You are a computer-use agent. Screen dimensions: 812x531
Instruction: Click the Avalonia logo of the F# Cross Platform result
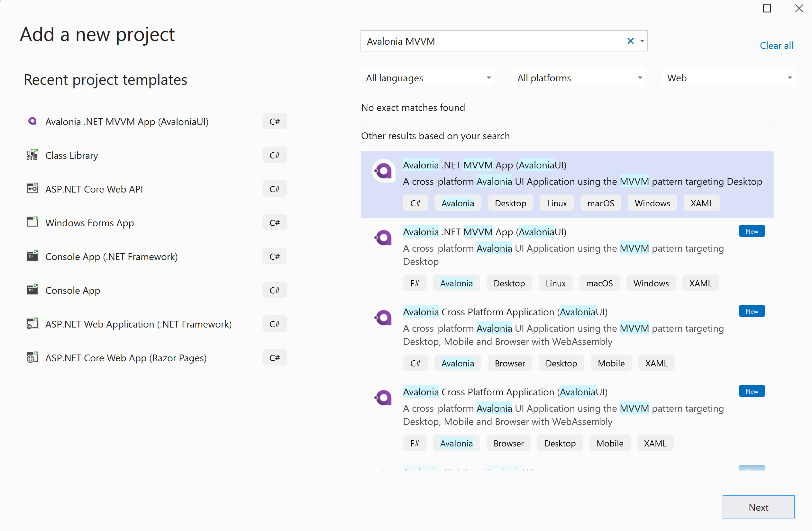coord(383,398)
